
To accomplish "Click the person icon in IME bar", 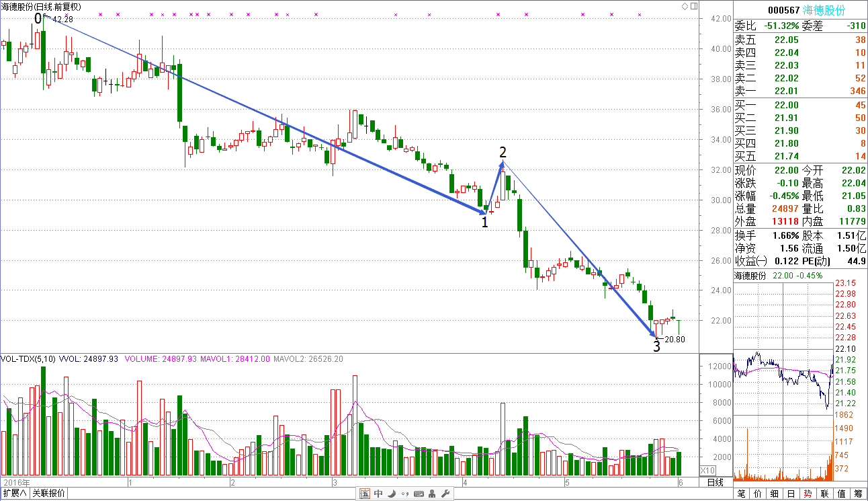I will 431,494.
